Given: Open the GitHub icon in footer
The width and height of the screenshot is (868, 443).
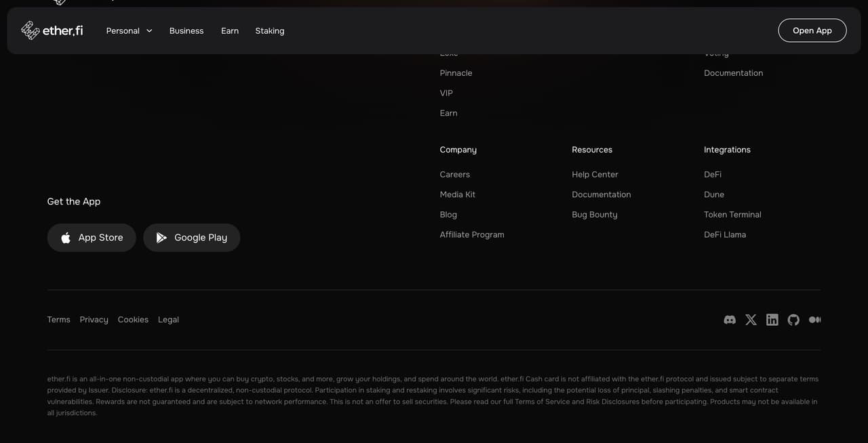Looking at the screenshot, I should point(793,320).
